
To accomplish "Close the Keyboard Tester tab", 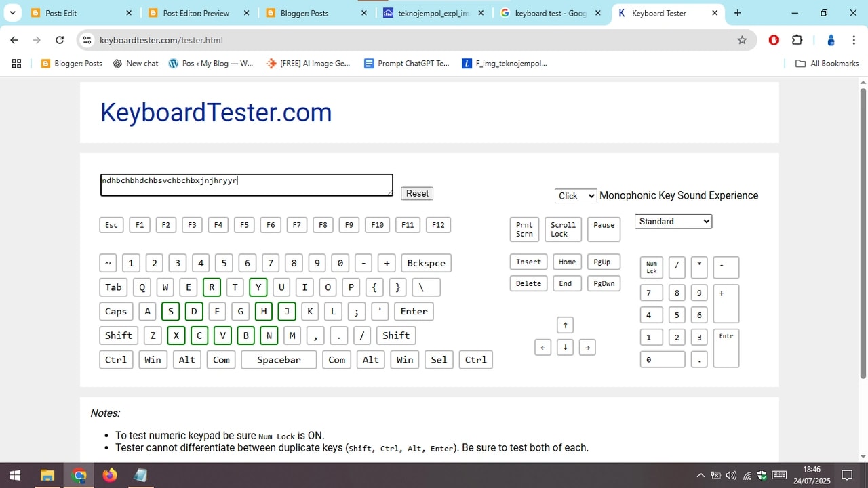I will click(715, 13).
